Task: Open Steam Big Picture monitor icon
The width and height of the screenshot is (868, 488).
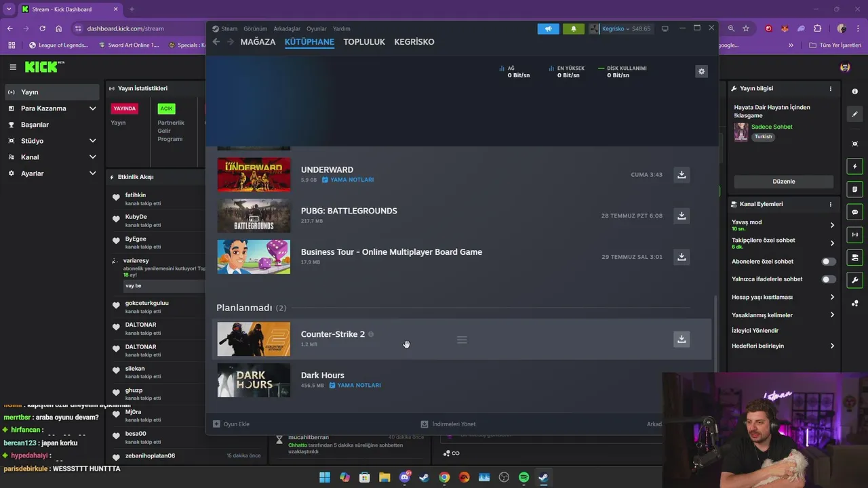Action: coord(665,28)
